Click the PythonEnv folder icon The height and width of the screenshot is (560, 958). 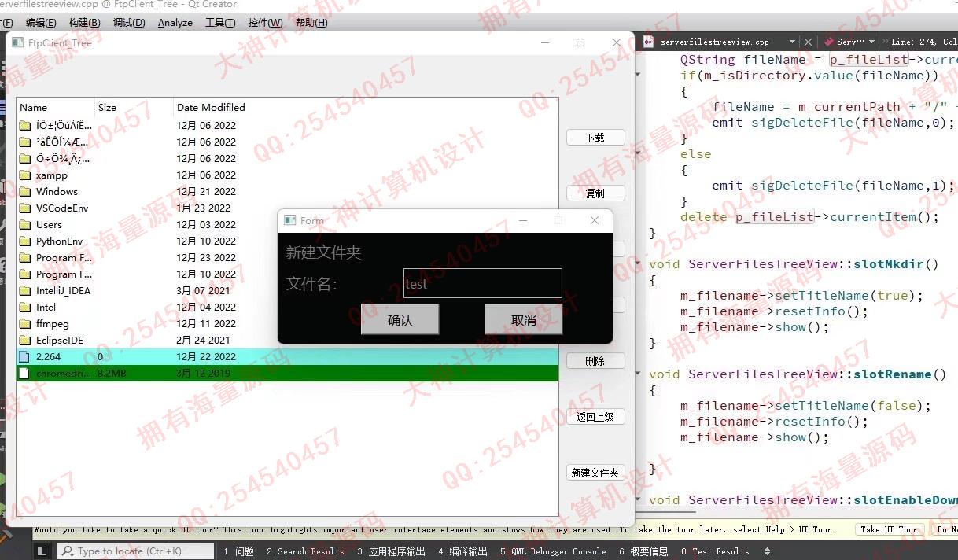[24, 241]
